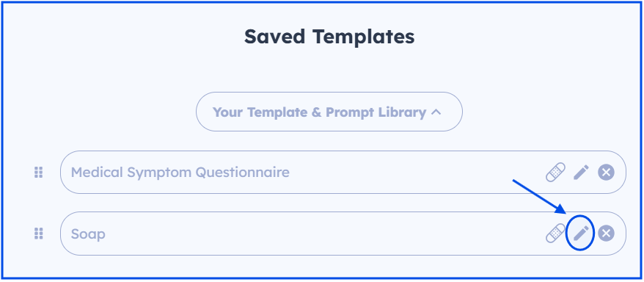Click the "Prompt Library" text in the dropdown
Viewport: 644px width, 282px height.
[x=376, y=112]
